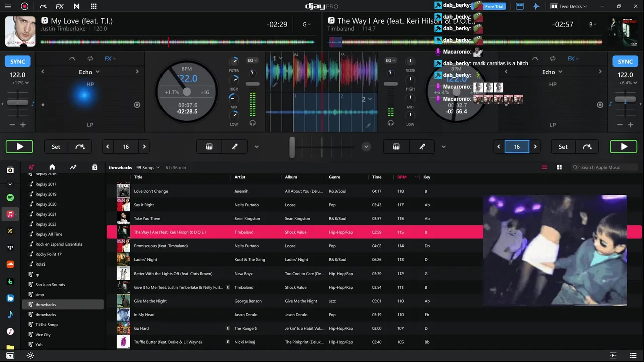Viewport: 644px width, 362px height.
Task: Click the left deck Set cue button
Action: coord(56,147)
